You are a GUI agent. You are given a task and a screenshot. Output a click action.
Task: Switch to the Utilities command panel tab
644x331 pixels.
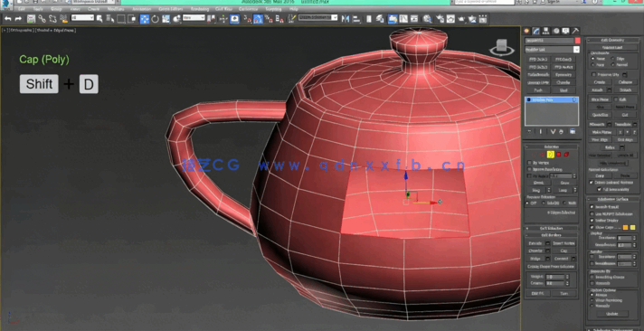point(575,32)
